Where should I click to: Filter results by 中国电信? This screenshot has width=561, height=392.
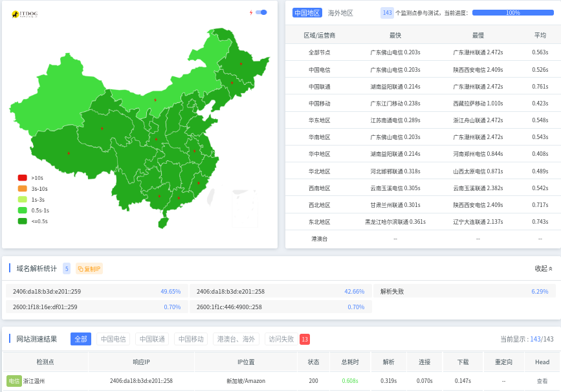[113, 339]
